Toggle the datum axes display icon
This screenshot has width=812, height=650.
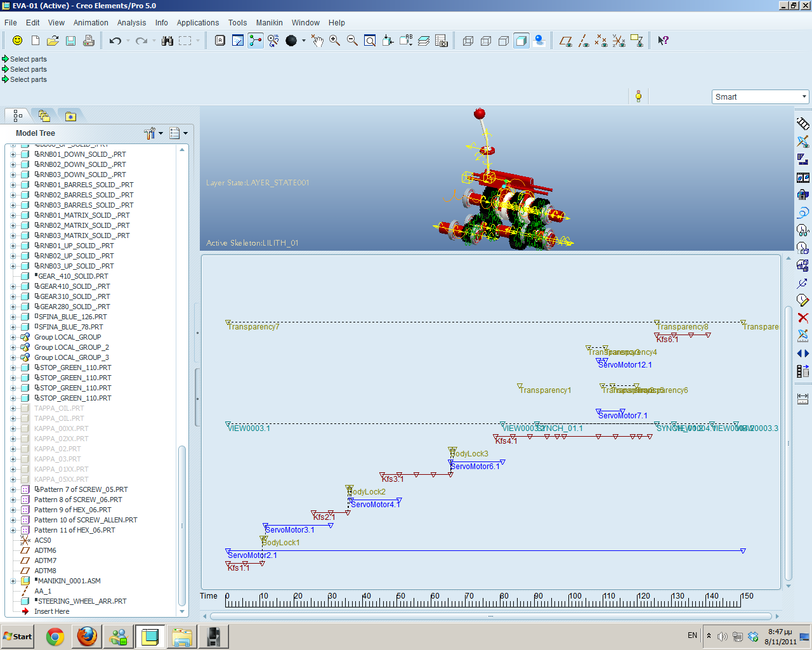tap(583, 41)
